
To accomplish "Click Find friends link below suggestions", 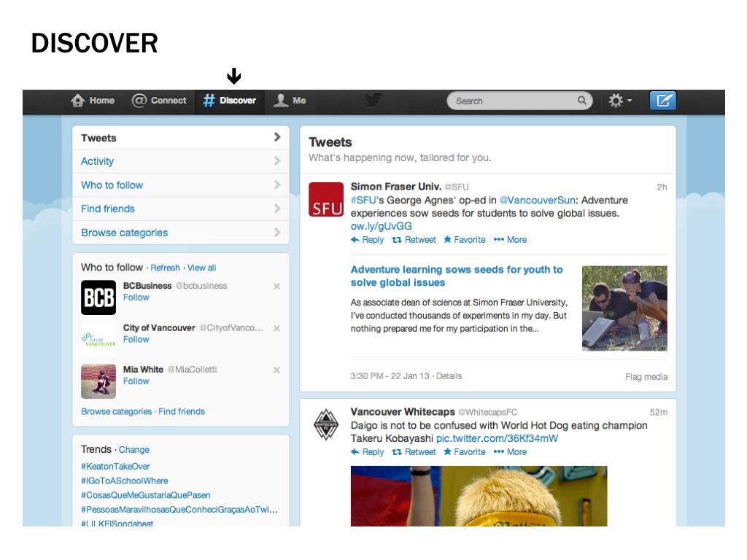I will (x=182, y=412).
